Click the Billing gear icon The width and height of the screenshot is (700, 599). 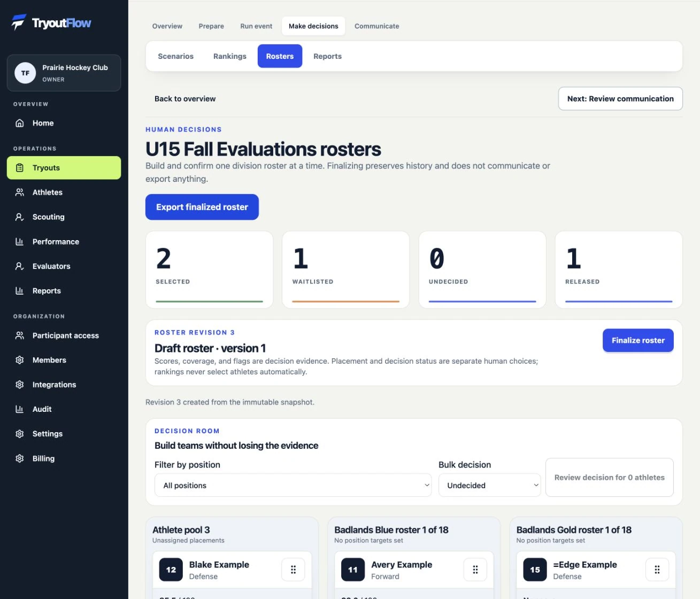coord(20,459)
